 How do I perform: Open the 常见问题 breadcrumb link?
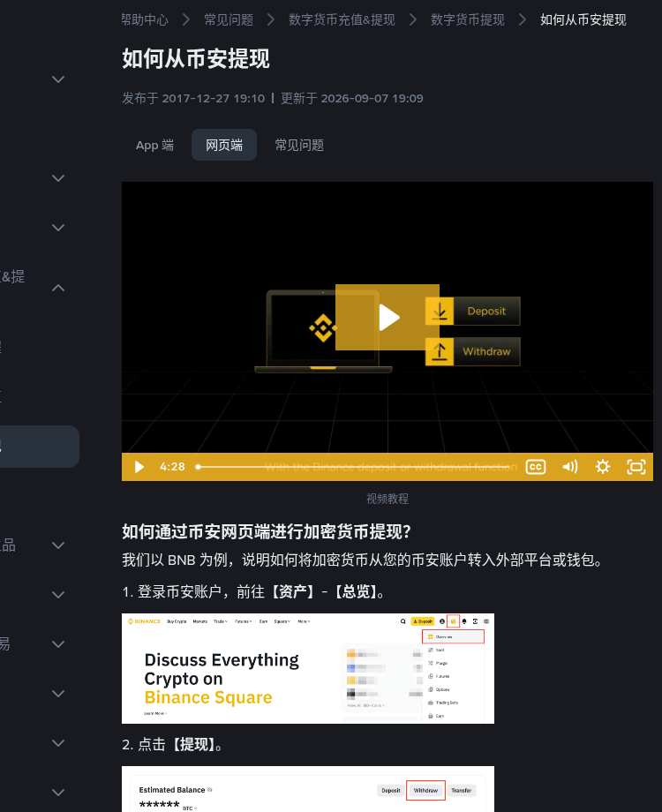(229, 19)
